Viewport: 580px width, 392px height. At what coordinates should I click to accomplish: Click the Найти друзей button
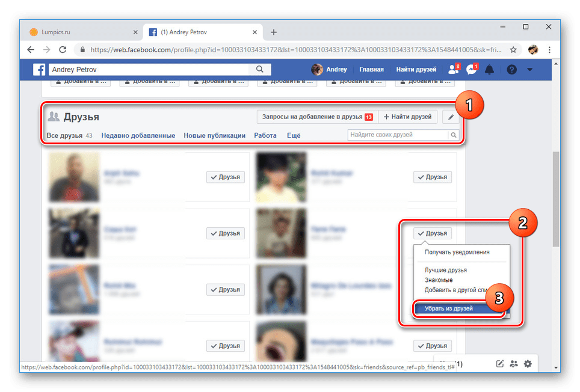[408, 117]
